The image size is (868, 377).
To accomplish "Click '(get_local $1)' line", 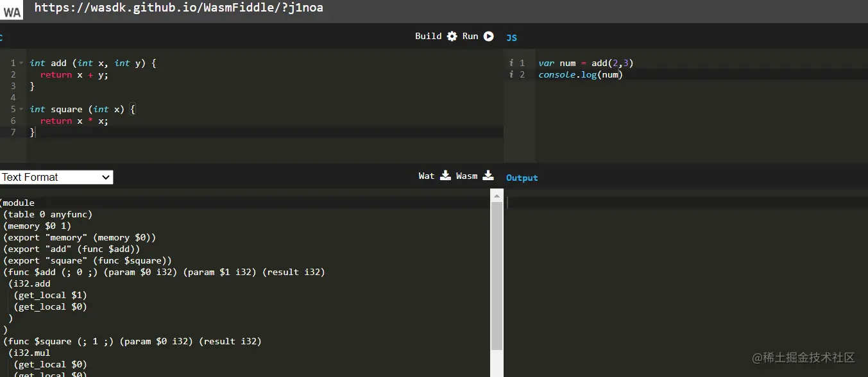I will (50, 295).
